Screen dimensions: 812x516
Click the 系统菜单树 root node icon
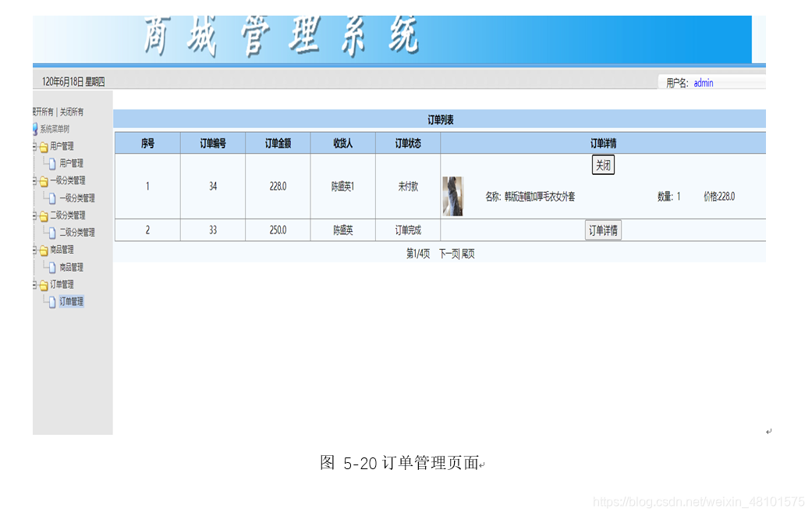pyautogui.click(x=34, y=127)
